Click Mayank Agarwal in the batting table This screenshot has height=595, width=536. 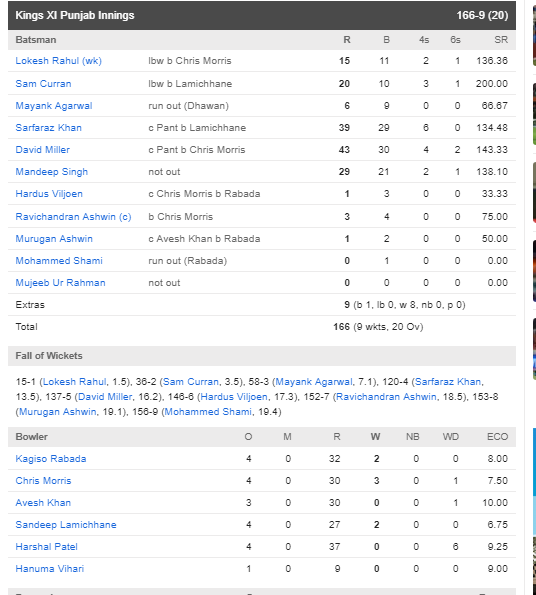(x=54, y=105)
